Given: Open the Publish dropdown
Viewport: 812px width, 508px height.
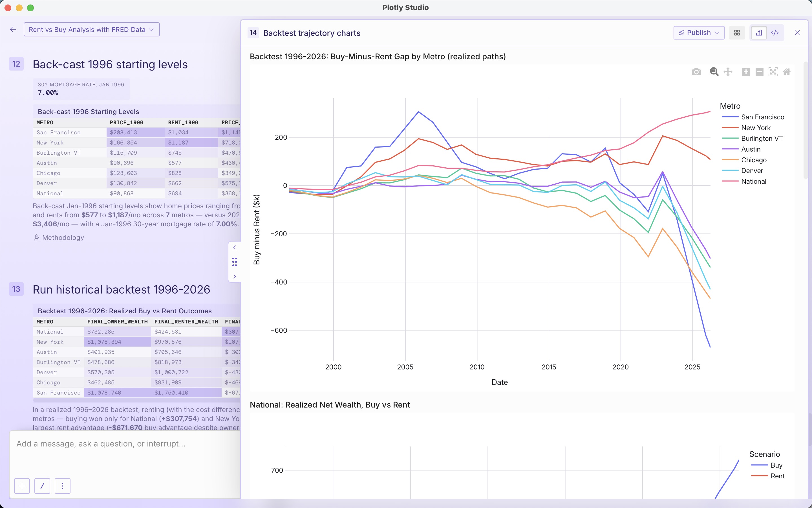Looking at the screenshot, I should [x=699, y=32].
